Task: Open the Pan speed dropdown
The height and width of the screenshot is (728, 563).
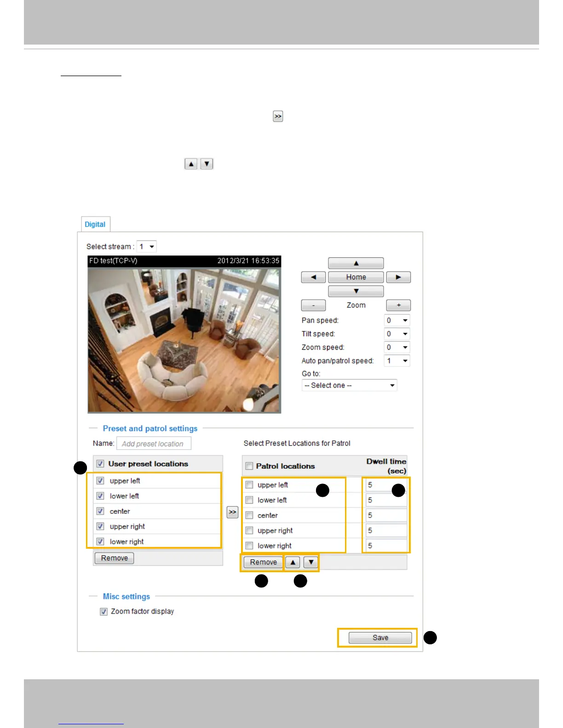Action: click(396, 320)
